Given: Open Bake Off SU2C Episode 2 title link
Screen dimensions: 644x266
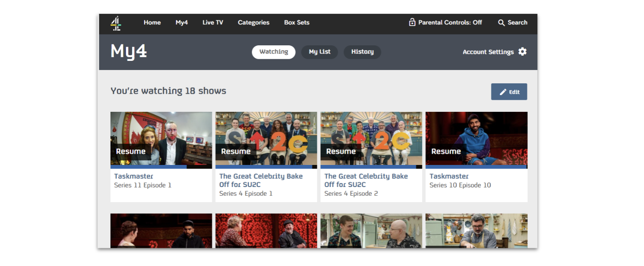Looking at the screenshot, I should [366, 180].
